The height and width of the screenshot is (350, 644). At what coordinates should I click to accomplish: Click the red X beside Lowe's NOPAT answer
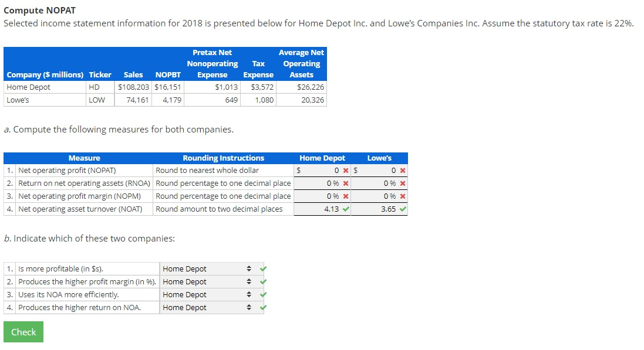[402, 170]
